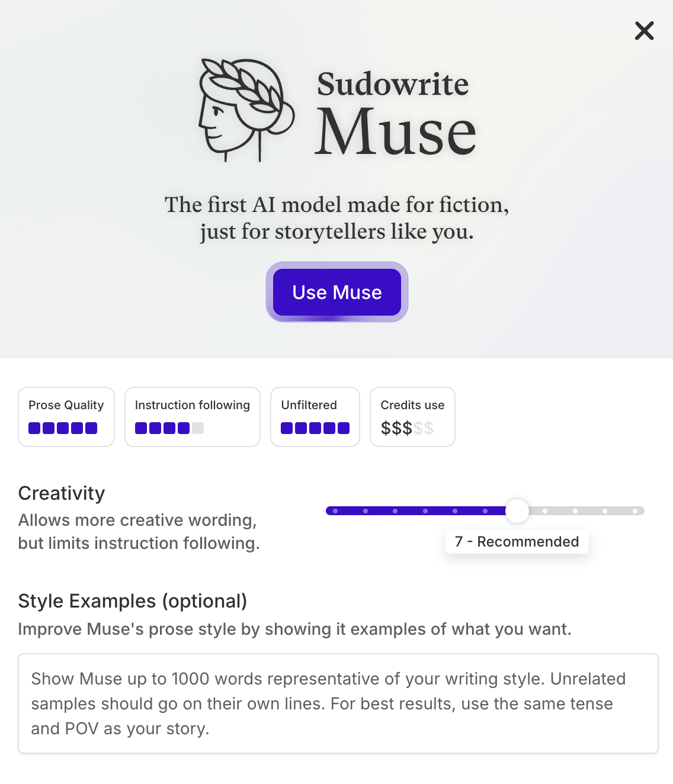Screen dimensions: 673x784
Task: Click the 'Creativity' section heading
Action: (x=61, y=493)
